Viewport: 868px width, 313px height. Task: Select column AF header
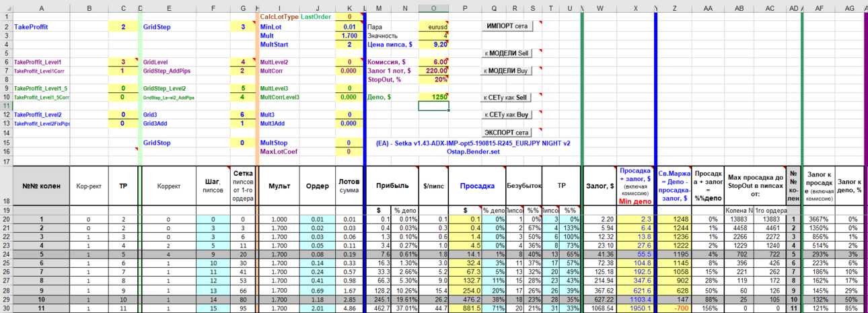click(x=819, y=8)
